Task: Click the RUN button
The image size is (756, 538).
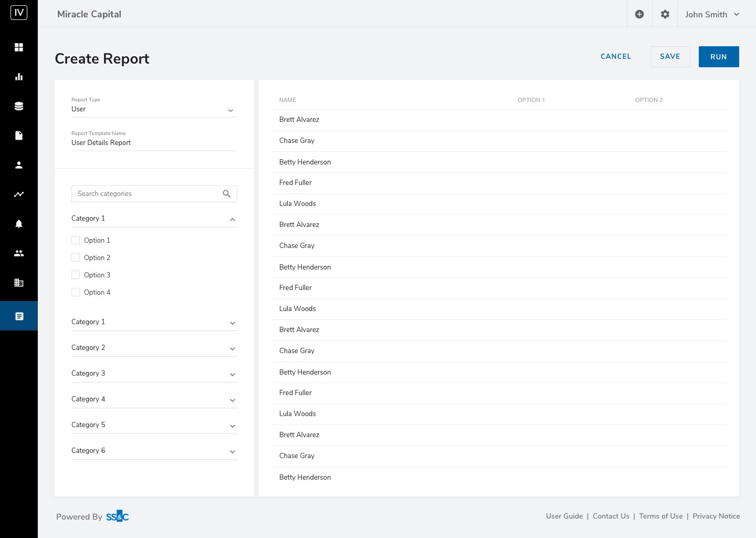Action: pos(719,57)
